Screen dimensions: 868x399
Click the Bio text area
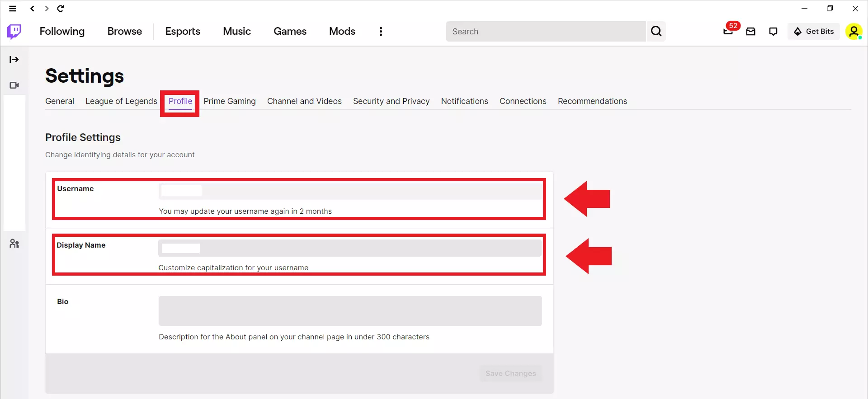tap(350, 311)
